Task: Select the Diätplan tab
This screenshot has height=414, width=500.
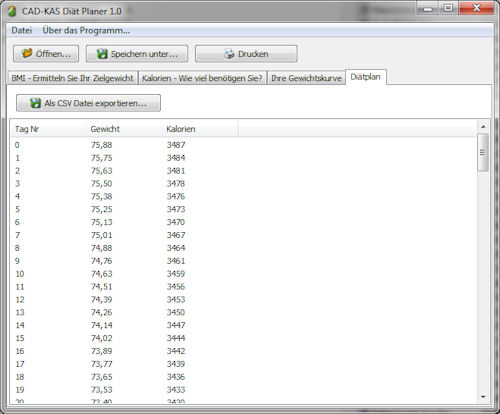Action: pos(365,77)
